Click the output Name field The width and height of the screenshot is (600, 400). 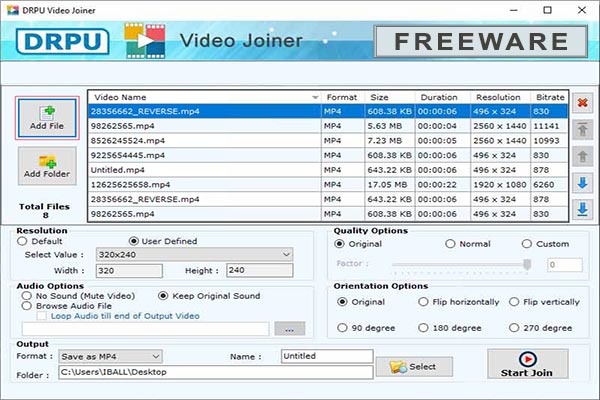click(327, 356)
